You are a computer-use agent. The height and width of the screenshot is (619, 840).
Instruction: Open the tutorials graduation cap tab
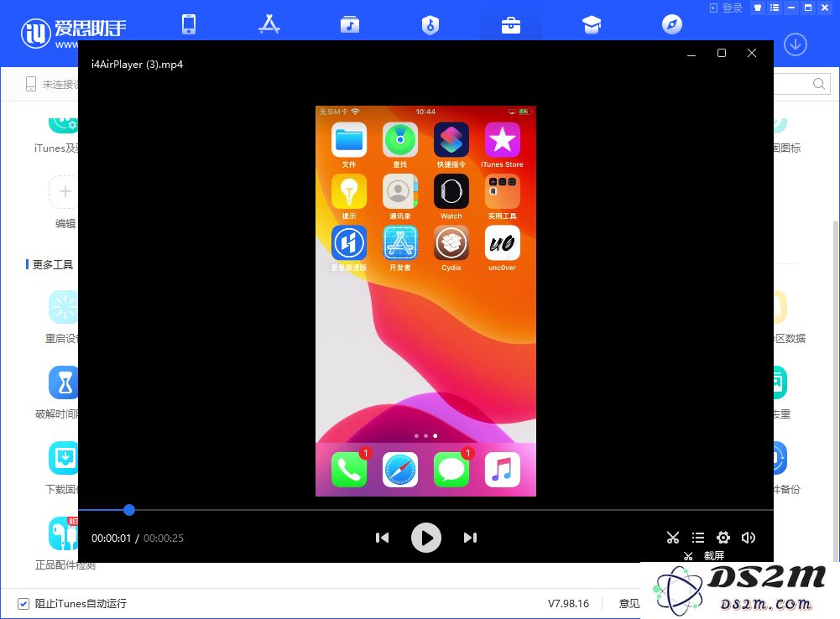[x=592, y=24]
